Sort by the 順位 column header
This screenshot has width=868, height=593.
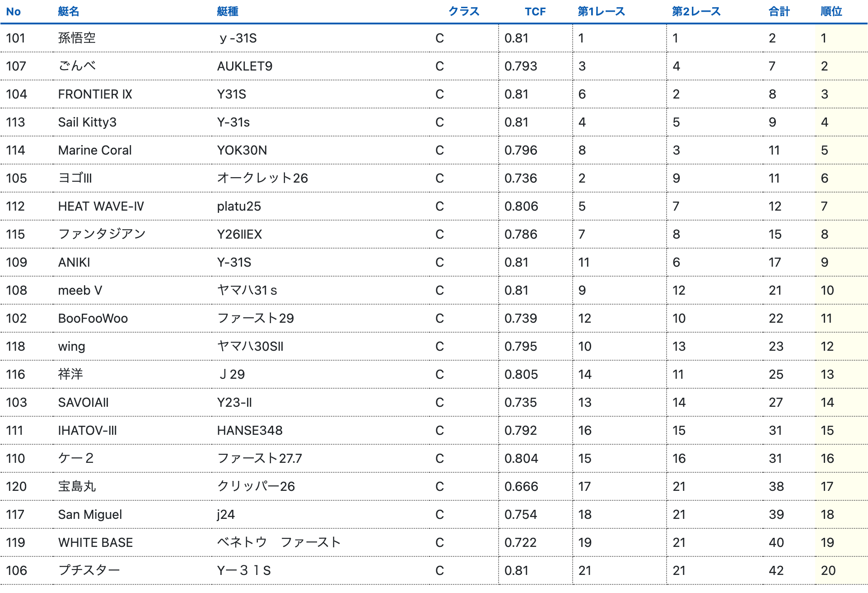(831, 12)
